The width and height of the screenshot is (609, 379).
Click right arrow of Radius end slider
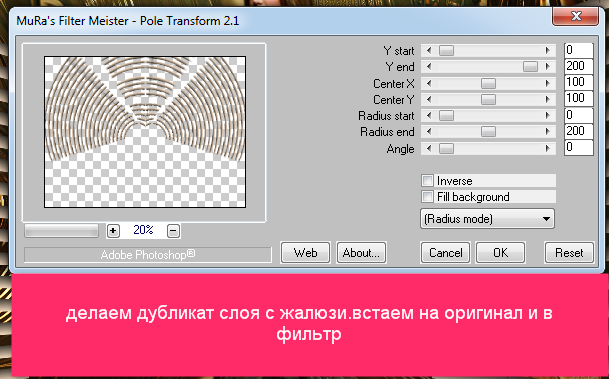(548, 132)
